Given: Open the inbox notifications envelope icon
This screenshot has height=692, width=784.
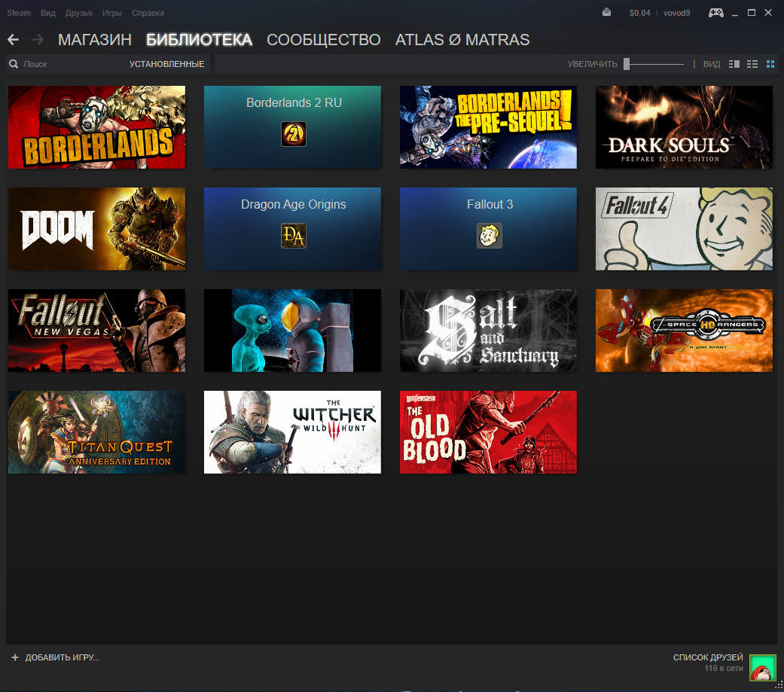Looking at the screenshot, I should click(606, 13).
